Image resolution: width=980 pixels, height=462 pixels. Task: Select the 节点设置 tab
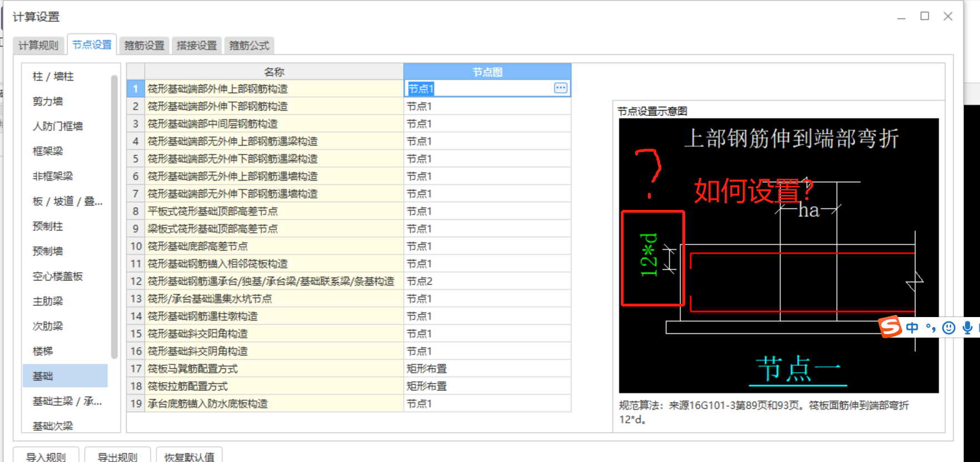point(92,44)
